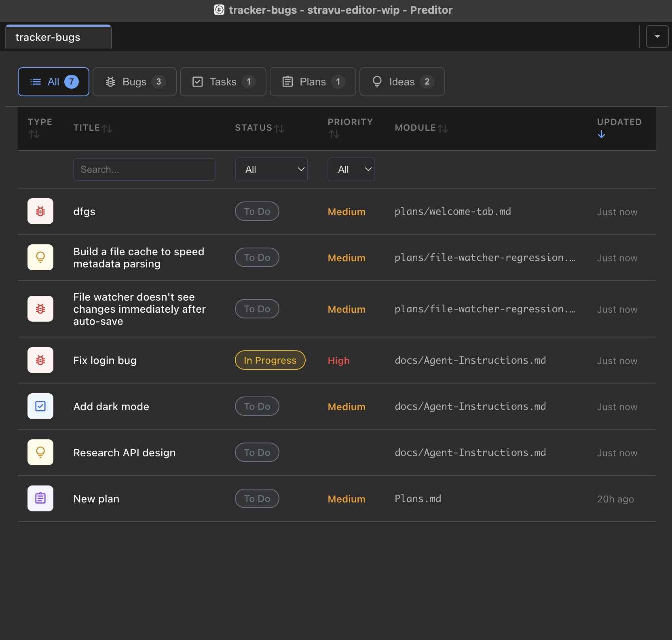Open the Tasks filter tab
The height and width of the screenshot is (640, 672).
point(223,82)
